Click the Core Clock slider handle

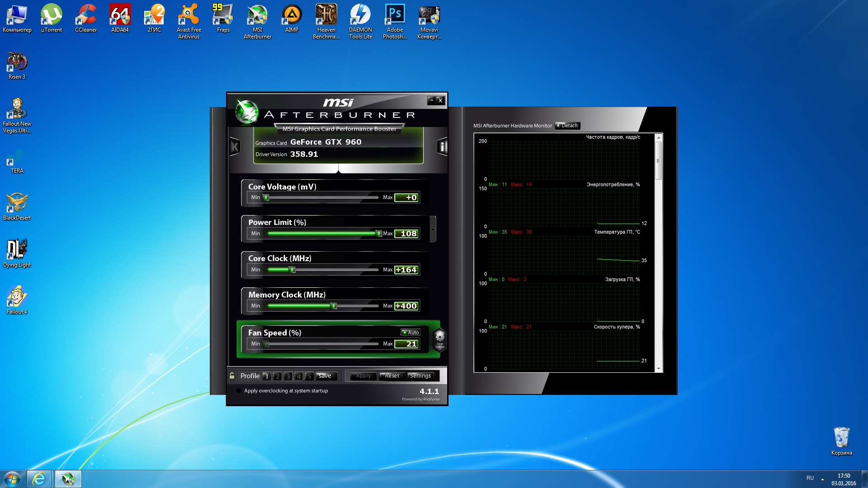[x=292, y=270]
